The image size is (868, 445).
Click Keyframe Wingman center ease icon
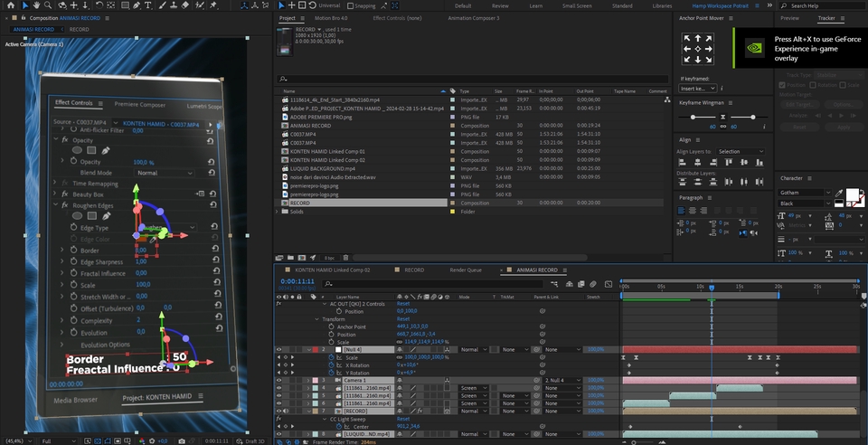pyautogui.click(x=722, y=118)
